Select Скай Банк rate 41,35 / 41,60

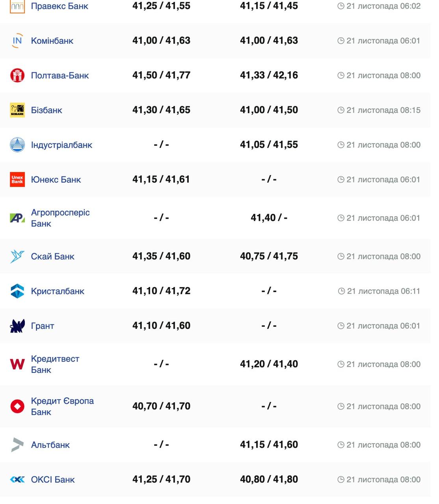click(161, 256)
